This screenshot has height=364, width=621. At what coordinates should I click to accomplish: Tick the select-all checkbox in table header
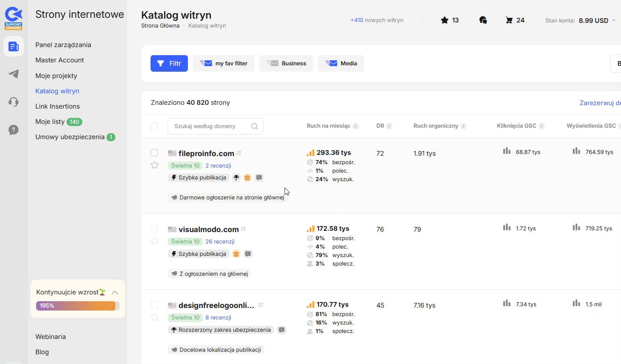tap(154, 126)
